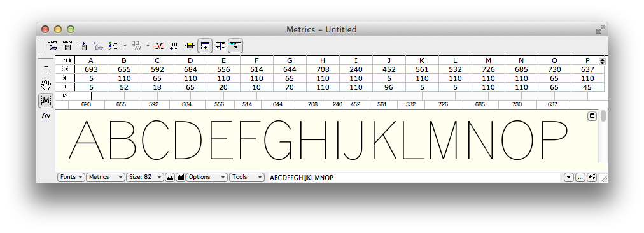This screenshot has width=644, height=233.
Task: Click right sidebearing 96 for glyph J
Action: click(389, 87)
